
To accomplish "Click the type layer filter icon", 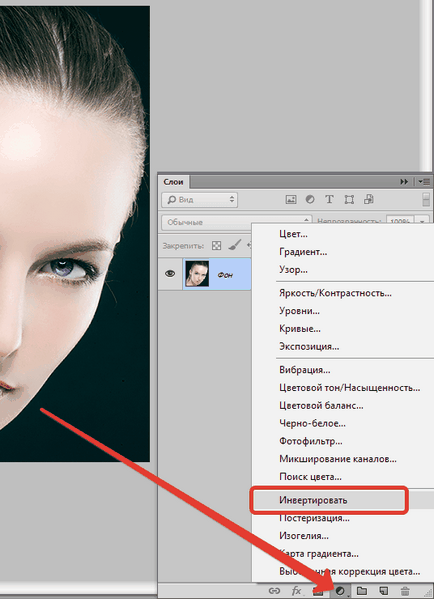I will click(329, 199).
